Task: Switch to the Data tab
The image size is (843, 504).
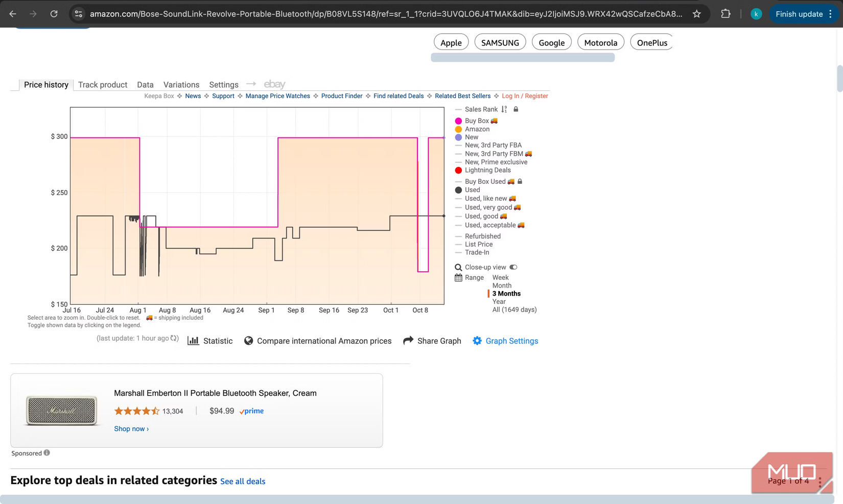Action: coord(145,85)
